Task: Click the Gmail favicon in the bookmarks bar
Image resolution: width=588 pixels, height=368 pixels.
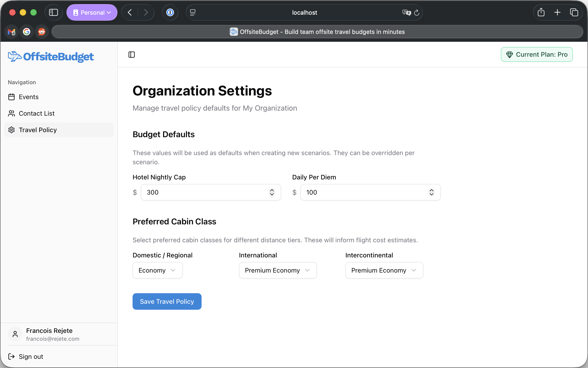Action: point(11,32)
